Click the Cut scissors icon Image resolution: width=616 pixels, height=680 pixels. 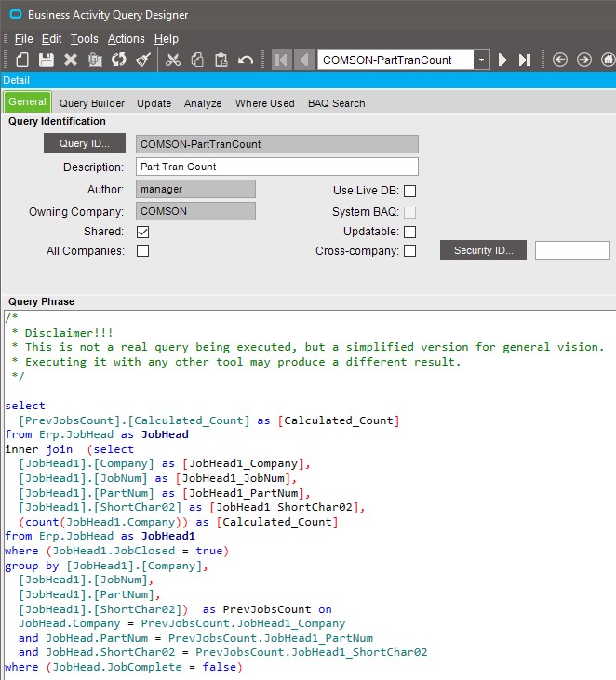[173, 60]
